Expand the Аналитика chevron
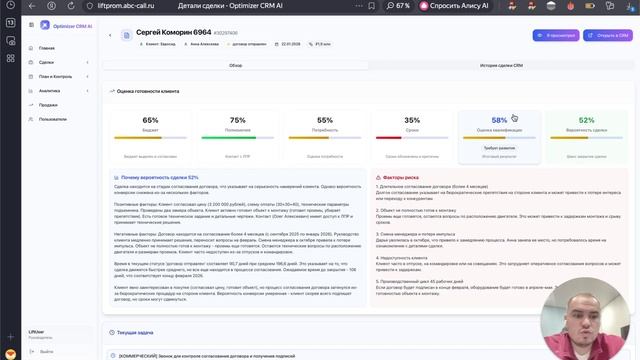This screenshot has width=640, height=360. (87, 91)
